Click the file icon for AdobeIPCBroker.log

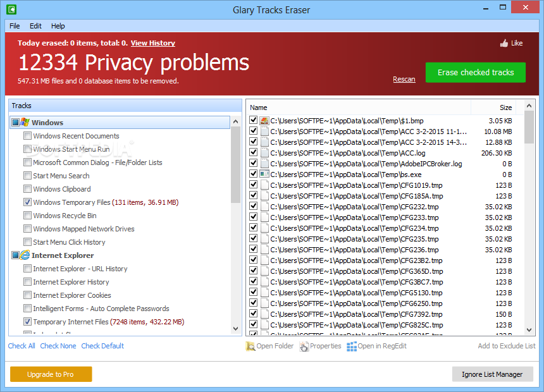[x=264, y=163]
